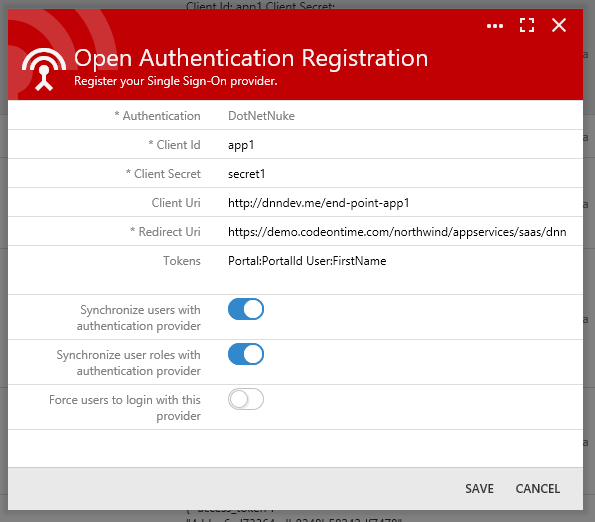Click the Authentication field label

[x=157, y=116]
